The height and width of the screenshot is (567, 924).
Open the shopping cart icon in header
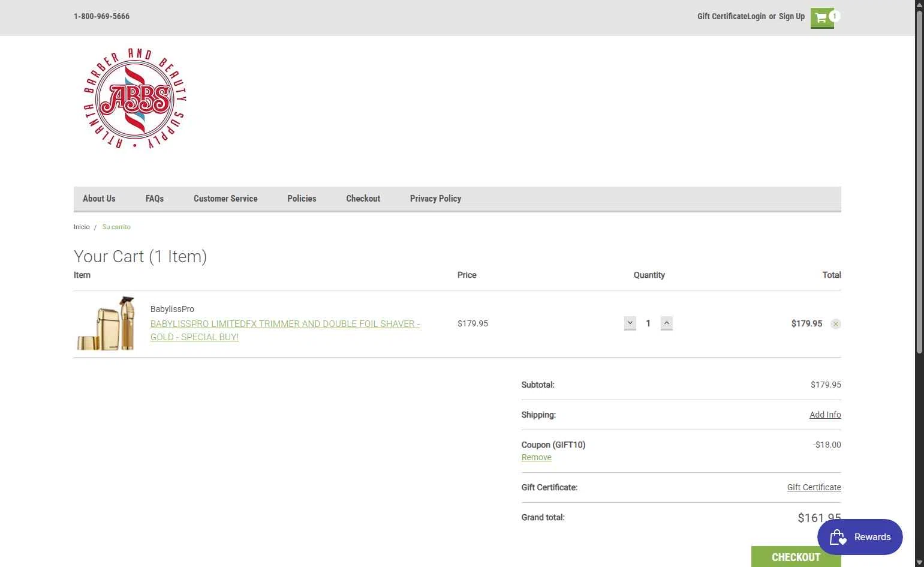coord(822,18)
